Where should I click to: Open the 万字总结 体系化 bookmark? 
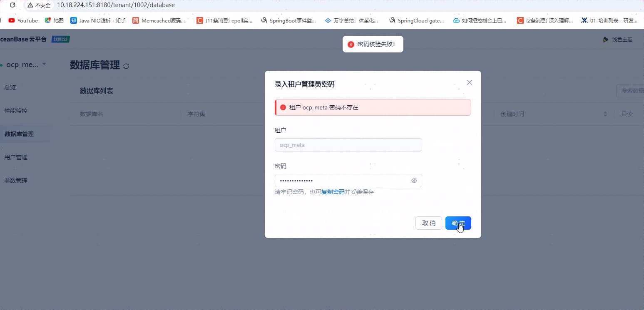pos(351,20)
